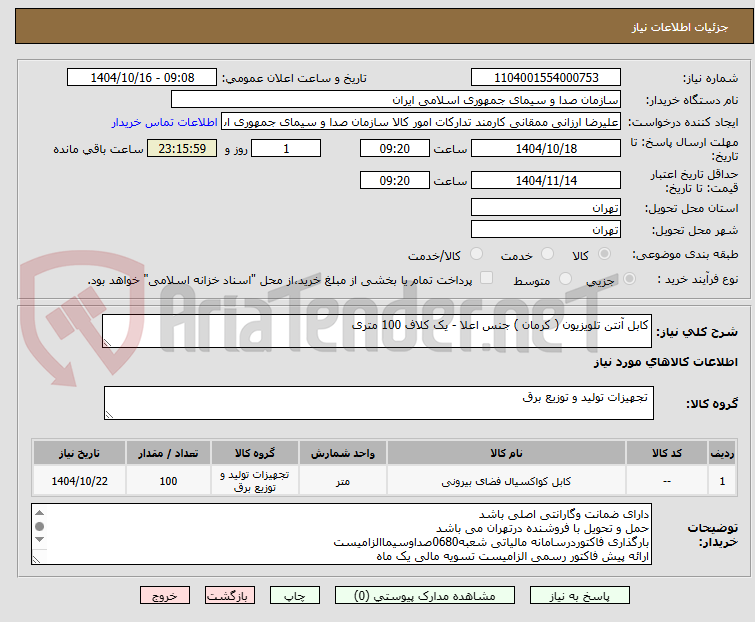This screenshot has height=622, width=755.
Task: Click the شماره نیاز number field
Action: click(x=546, y=78)
